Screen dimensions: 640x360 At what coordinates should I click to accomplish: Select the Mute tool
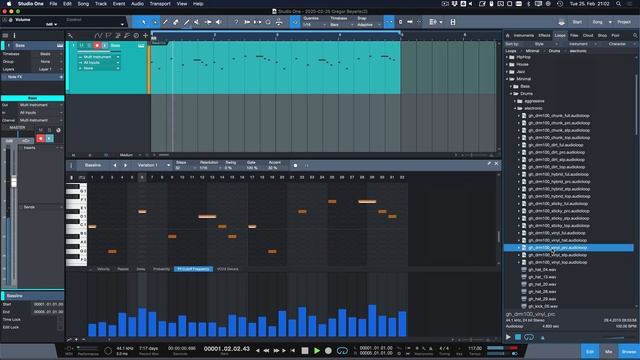point(197,22)
